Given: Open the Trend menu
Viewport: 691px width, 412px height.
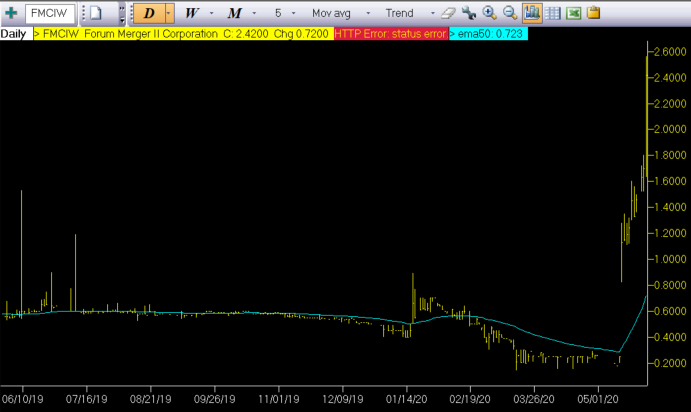Looking at the screenshot, I should click(x=399, y=13).
